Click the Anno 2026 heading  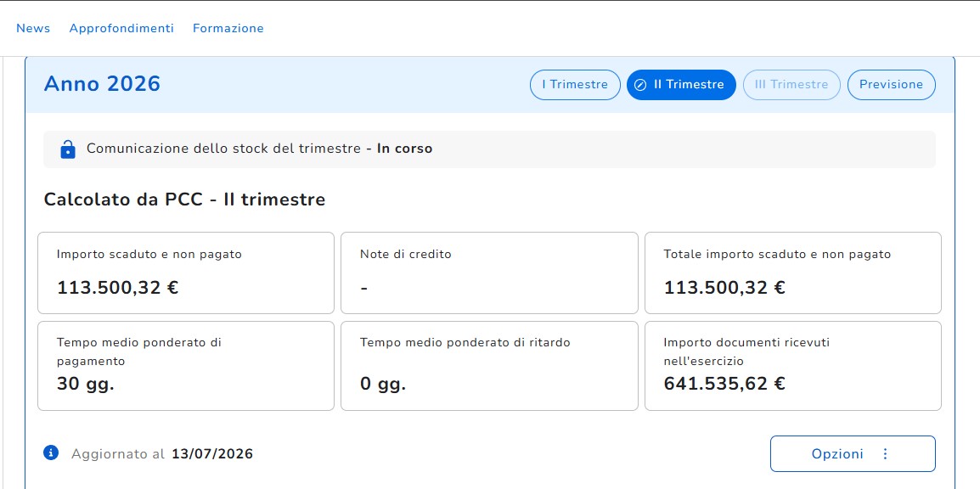(x=102, y=83)
